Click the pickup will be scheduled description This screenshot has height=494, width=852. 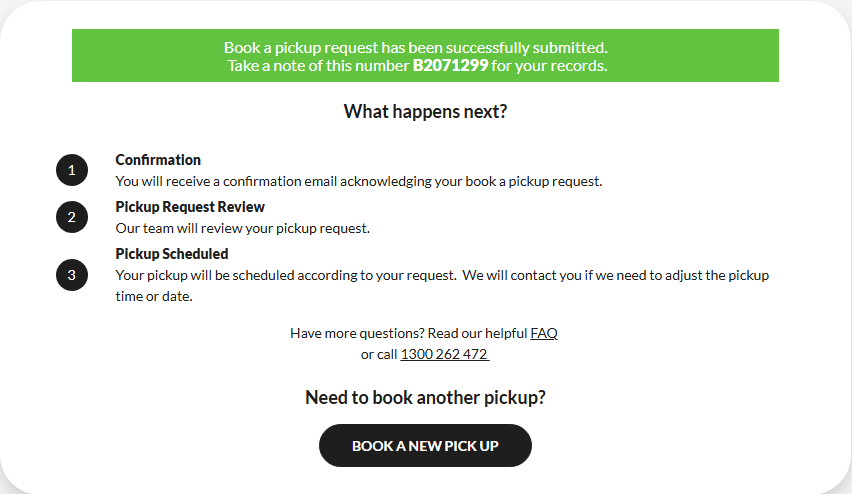click(x=442, y=275)
